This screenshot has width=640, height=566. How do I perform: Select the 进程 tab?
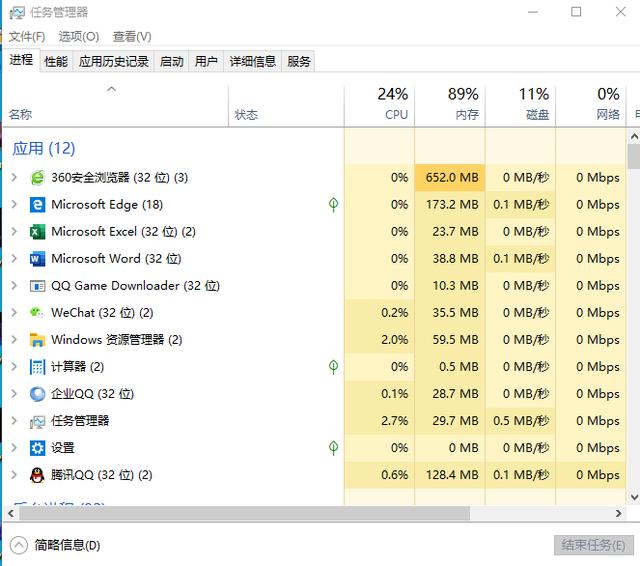tap(21, 60)
